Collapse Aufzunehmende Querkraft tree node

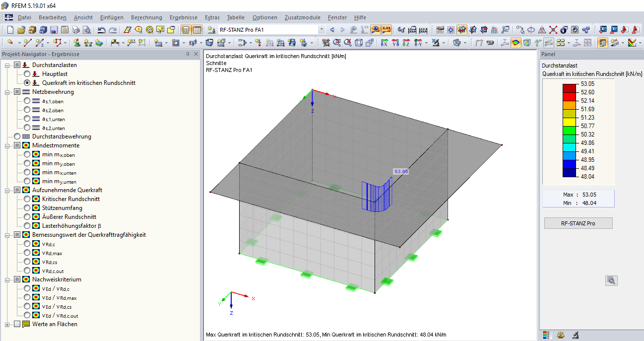(8, 190)
